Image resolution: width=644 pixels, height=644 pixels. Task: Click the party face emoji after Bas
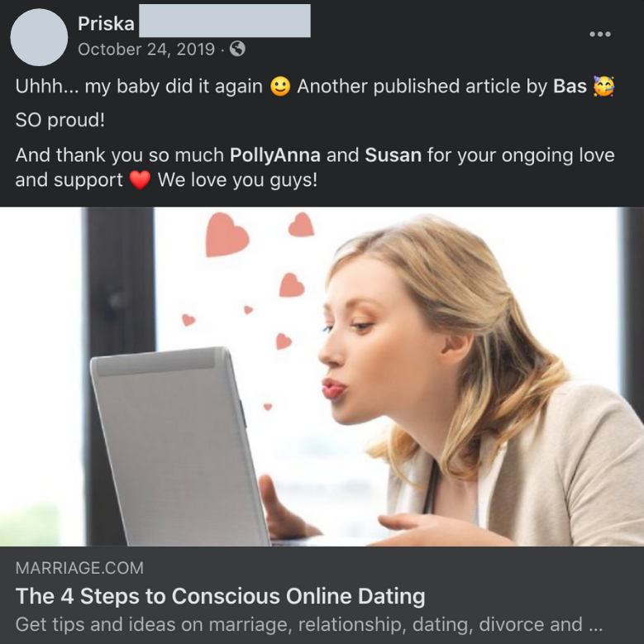pos(603,86)
